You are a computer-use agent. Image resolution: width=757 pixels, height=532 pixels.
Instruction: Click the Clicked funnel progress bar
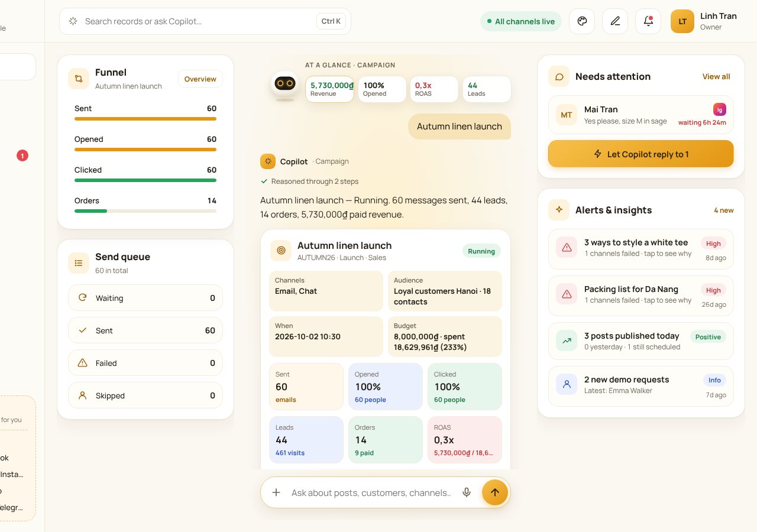point(145,180)
